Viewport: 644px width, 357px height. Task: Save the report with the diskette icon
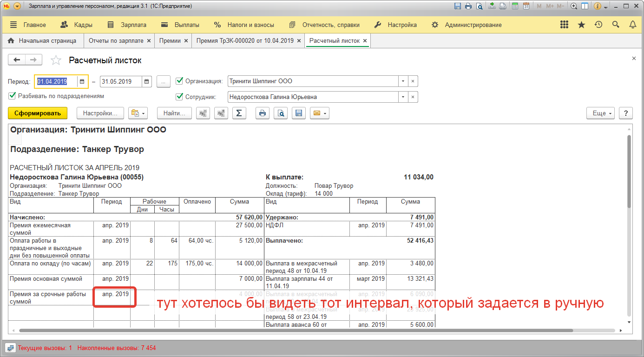click(299, 113)
